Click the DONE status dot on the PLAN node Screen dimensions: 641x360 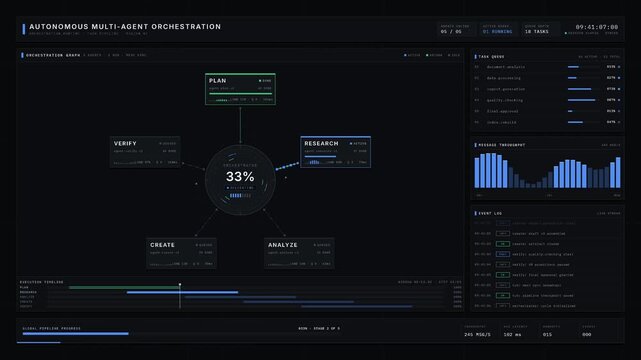(x=260, y=81)
